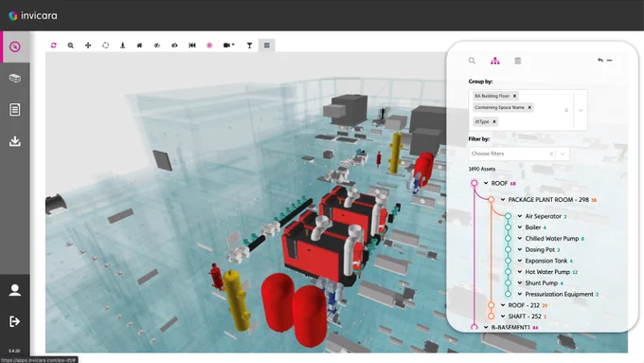The image size is (644, 363).
Task: Remove the dtType grouping tag
Action: tap(494, 121)
